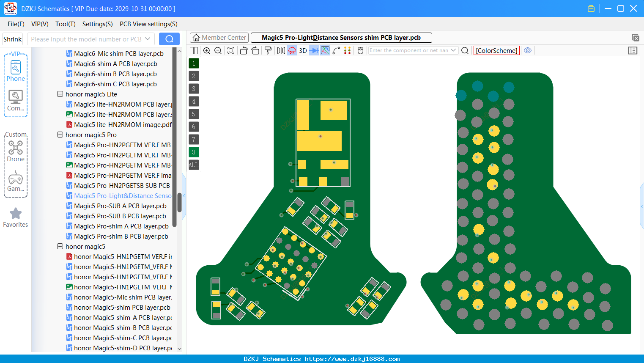Open the model number dropdown arrow

pos(148,39)
